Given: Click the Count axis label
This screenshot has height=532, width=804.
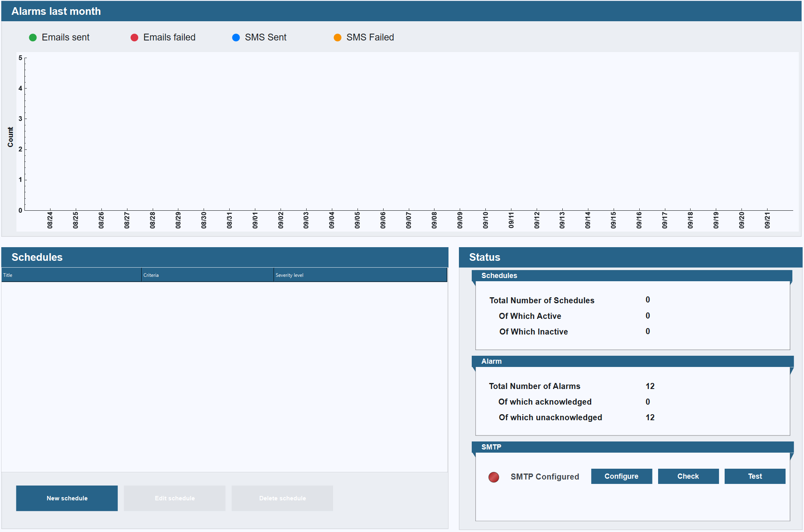Looking at the screenshot, I should point(10,137).
